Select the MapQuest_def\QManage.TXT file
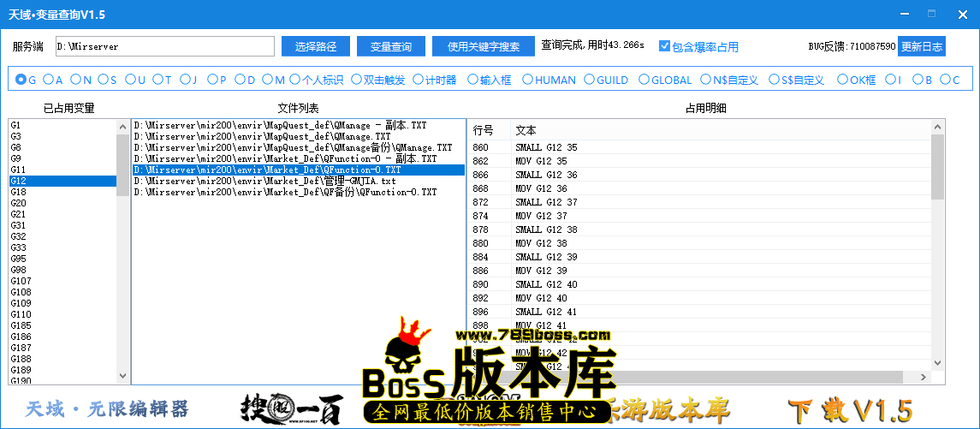Viewport: 980px width, 429px height. click(x=298, y=136)
